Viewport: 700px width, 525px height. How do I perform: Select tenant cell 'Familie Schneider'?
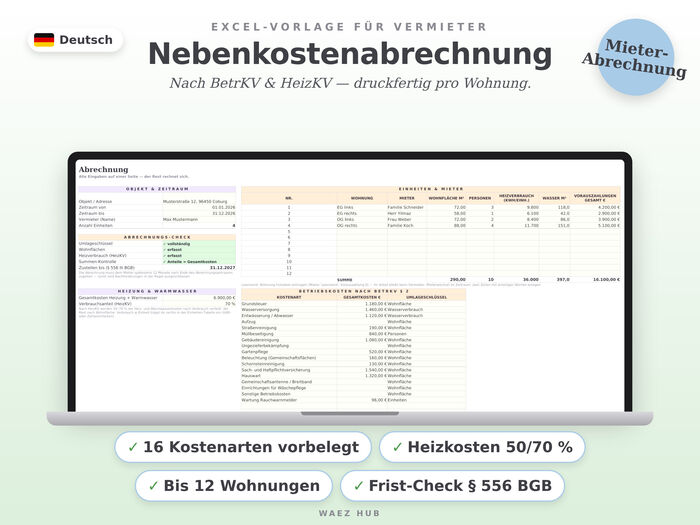pos(406,207)
